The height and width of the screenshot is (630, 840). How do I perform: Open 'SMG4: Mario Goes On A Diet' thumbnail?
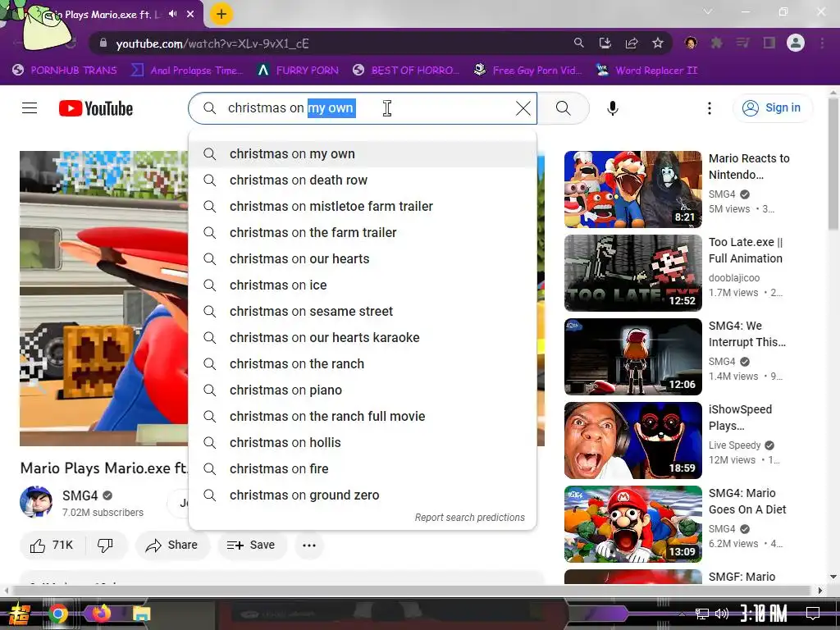(x=632, y=524)
